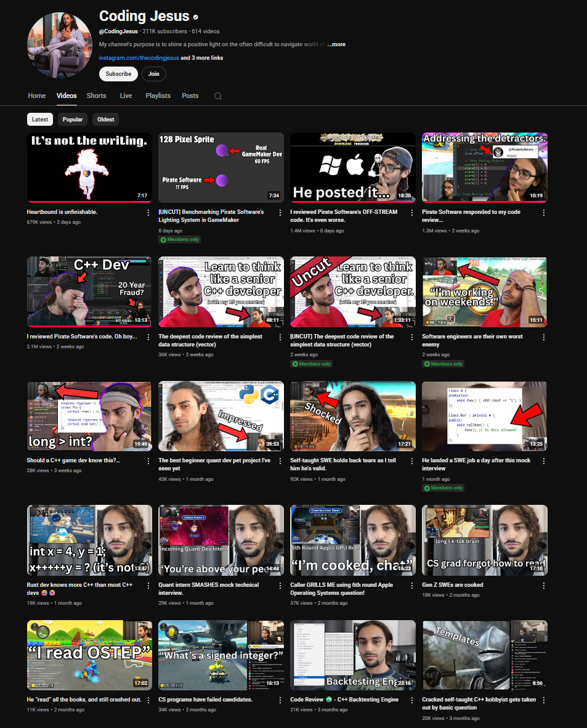Click Members only badge under mock interview video

[x=443, y=488]
